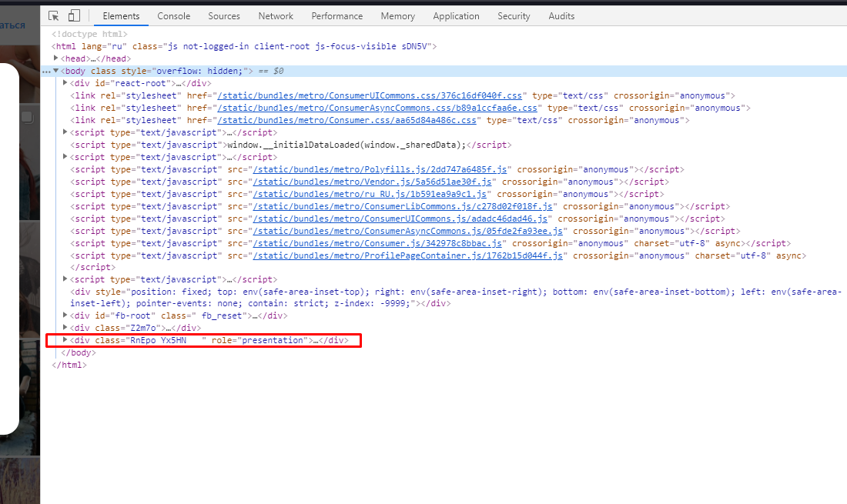Collapse the body element node
Image resolution: width=847 pixels, height=504 pixels.
55,71
